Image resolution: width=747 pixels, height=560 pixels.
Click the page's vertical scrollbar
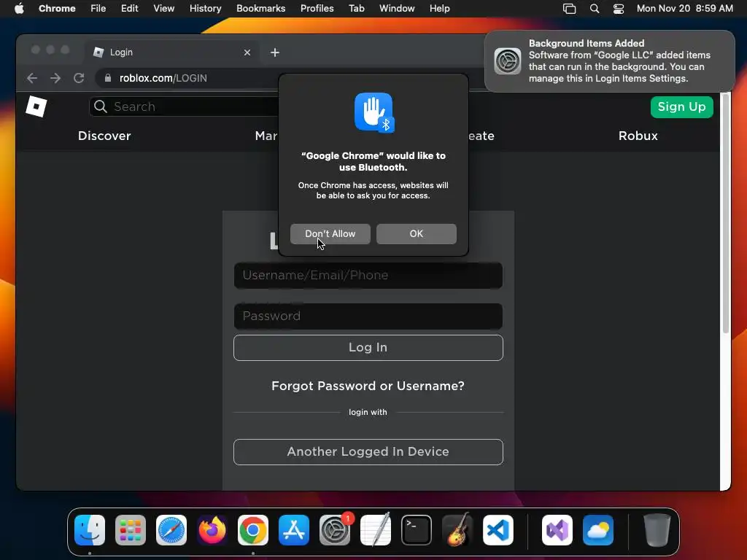[726, 214]
